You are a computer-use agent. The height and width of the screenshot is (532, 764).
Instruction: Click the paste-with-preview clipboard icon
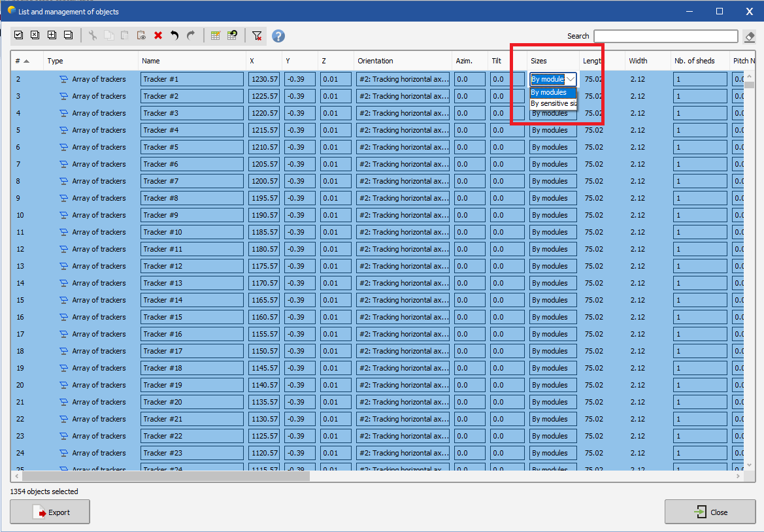(141, 36)
